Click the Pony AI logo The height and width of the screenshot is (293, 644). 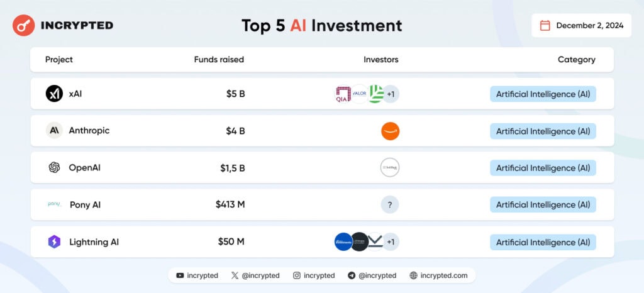pos(54,204)
